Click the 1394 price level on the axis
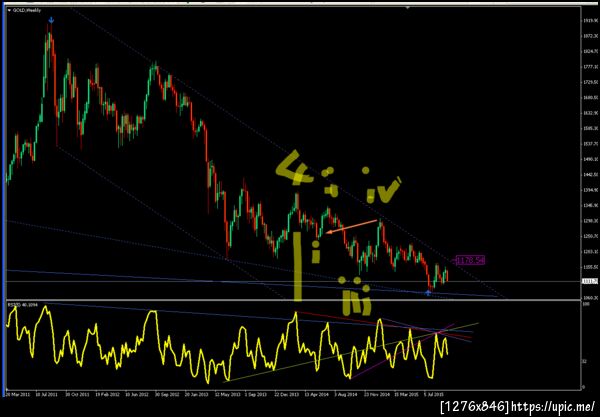This screenshot has width=600, height=417. 590,190
